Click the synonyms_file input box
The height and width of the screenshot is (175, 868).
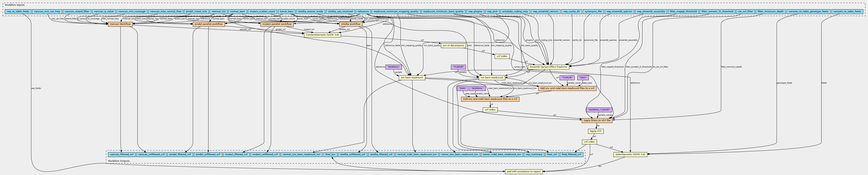tap(593, 11)
